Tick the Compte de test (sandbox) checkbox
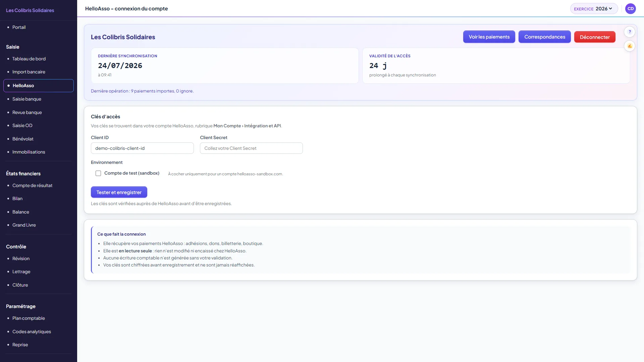644x362 pixels. 98,173
